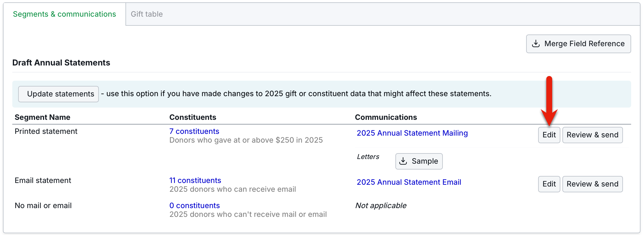The image size is (644, 235).
Task: Select the Printed statement segment name
Action: click(46, 131)
